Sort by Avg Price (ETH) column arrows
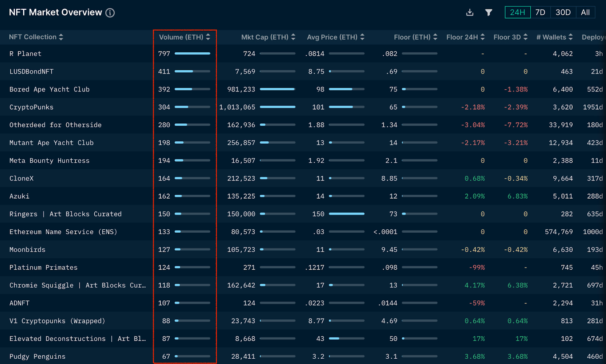 (362, 37)
